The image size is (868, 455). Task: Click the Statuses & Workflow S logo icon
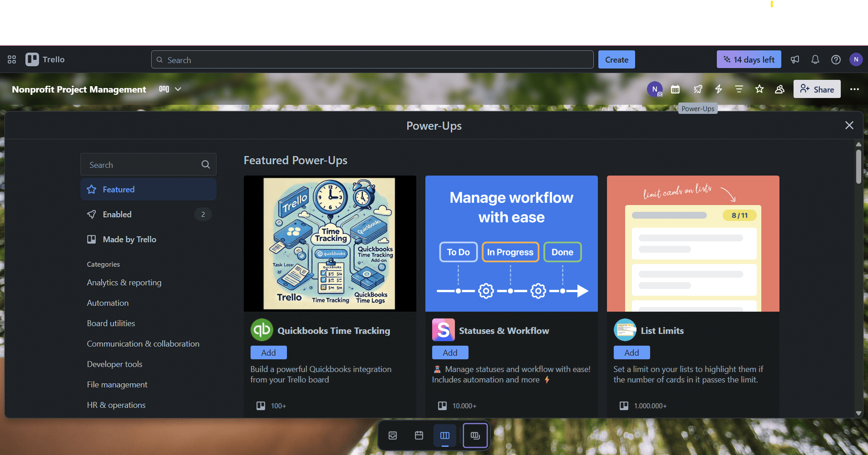click(443, 330)
